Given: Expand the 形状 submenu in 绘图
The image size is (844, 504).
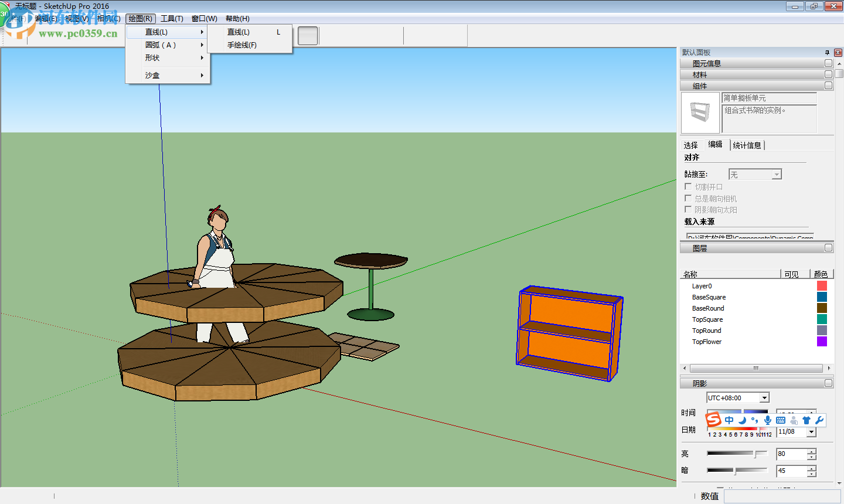Looking at the screenshot, I should click(152, 58).
